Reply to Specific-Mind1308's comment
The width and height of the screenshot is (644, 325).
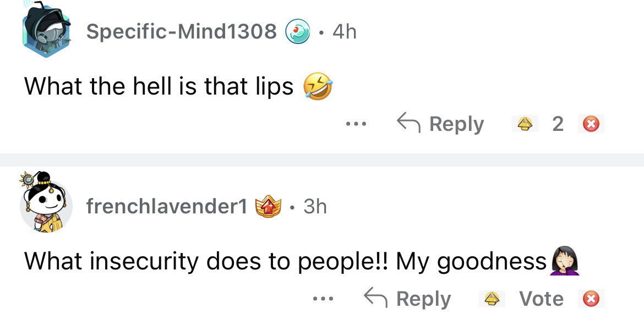[x=440, y=124]
